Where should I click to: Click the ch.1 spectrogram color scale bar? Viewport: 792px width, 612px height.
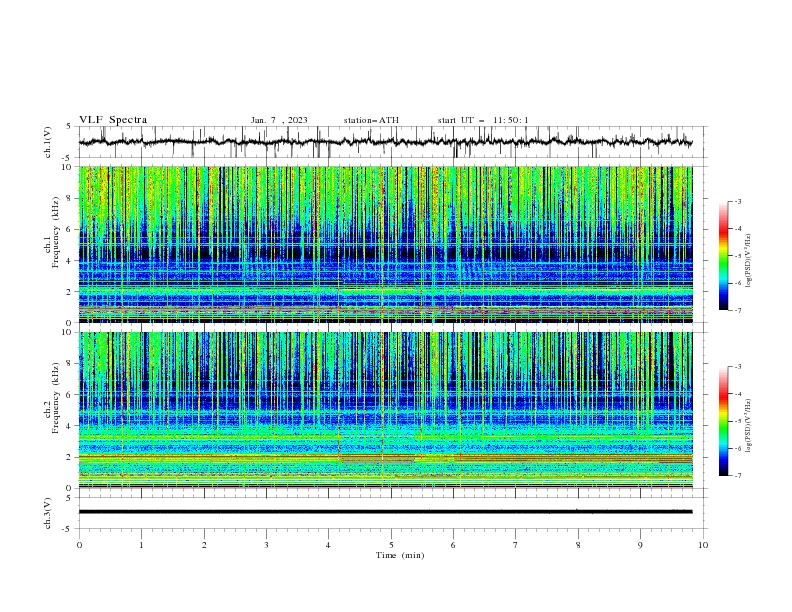pyautogui.click(x=723, y=256)
